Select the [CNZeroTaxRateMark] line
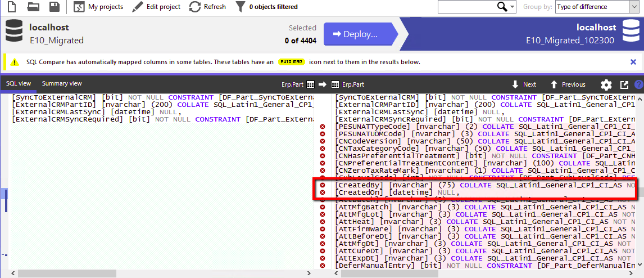 tap(486, 171)
